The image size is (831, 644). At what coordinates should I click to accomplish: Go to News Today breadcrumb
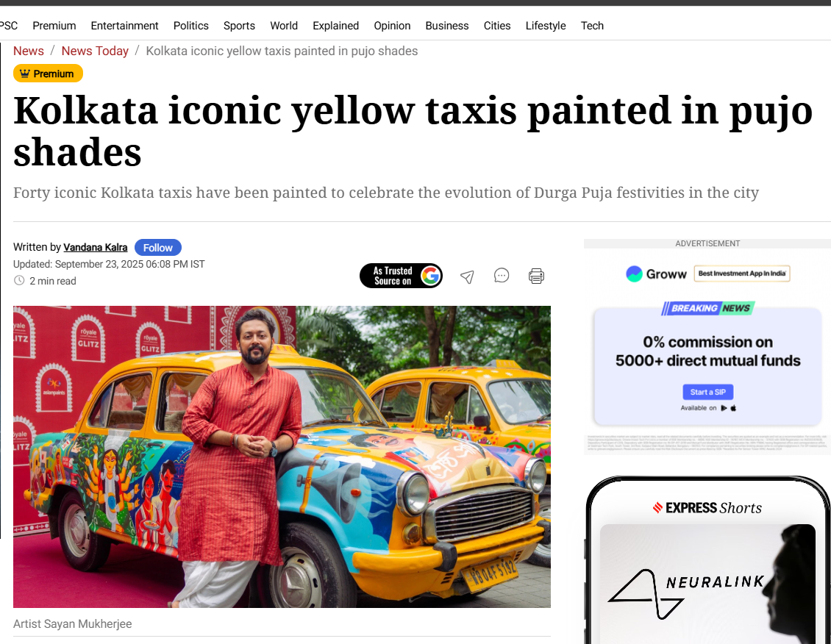coord(95,51)
